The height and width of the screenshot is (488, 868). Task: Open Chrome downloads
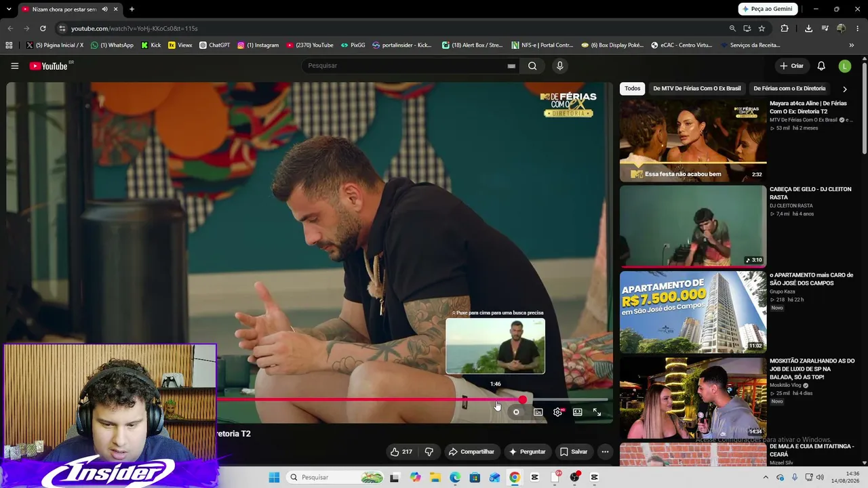pyautogui.click(x=808, y=28)
